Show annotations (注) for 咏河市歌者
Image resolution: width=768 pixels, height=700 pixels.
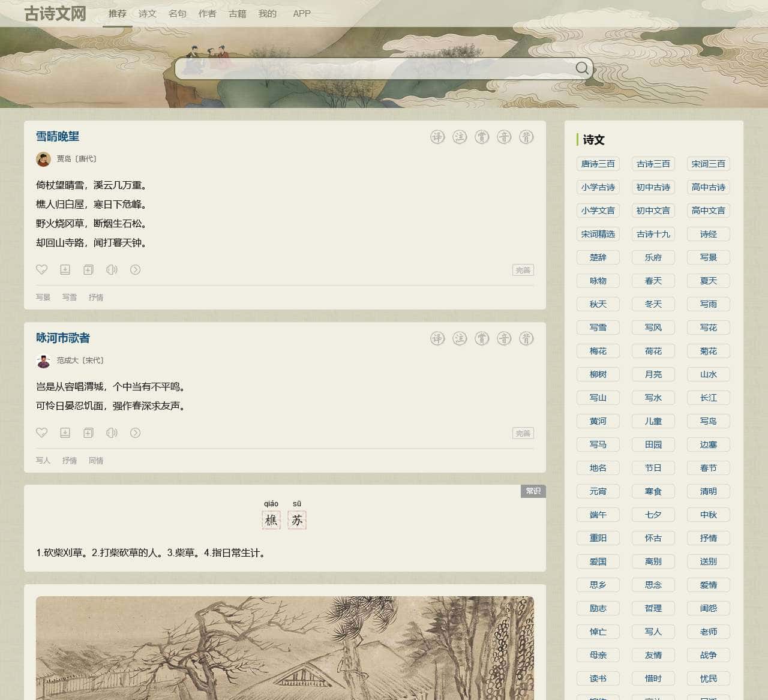click(x=460, y=339)
